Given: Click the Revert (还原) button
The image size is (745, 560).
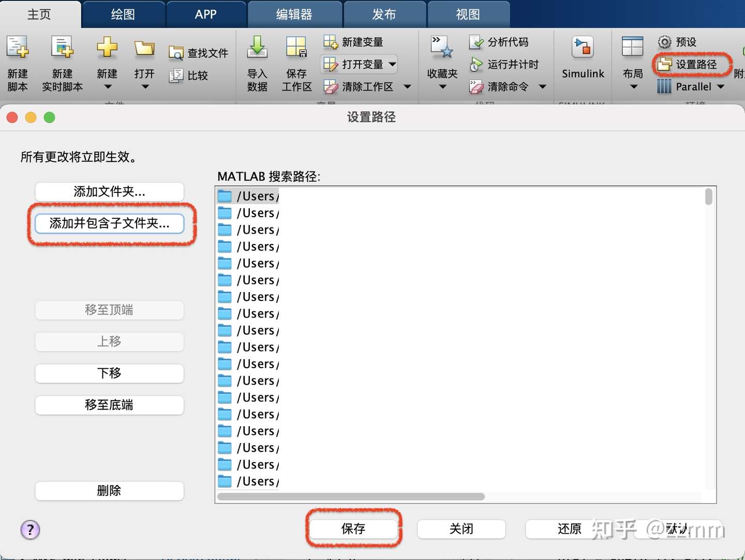Looking at the screenshot, I should [570, 529].
